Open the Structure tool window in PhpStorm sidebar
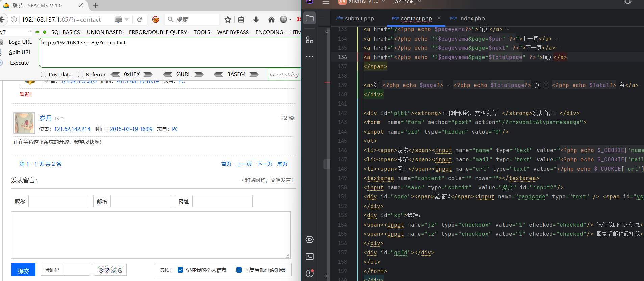The image size is (644, 281). [309, 40]
